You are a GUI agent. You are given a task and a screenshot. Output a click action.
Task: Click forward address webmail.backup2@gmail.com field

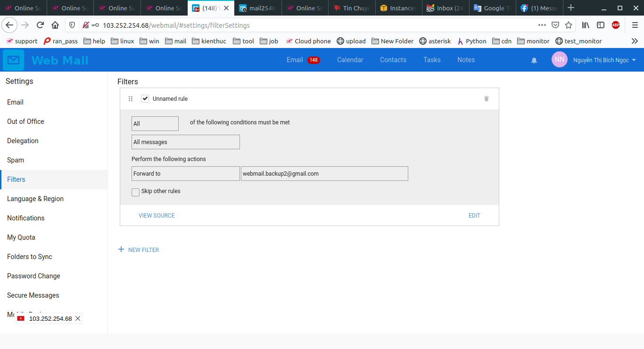pyautogui.click(x=324, y=173)
